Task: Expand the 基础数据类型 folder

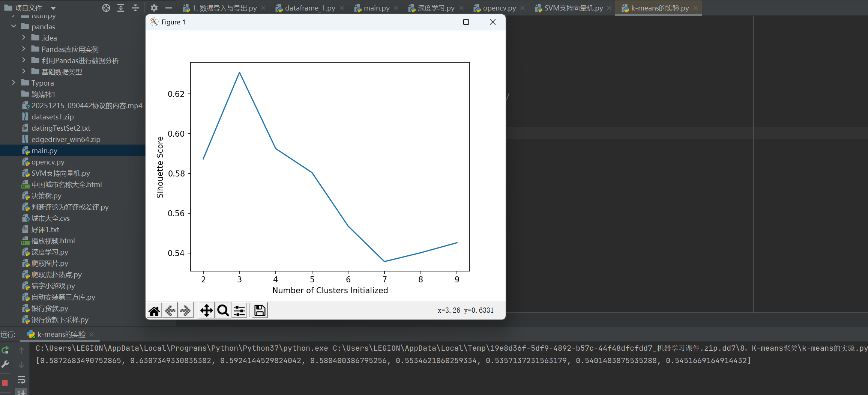Action: pyautogui.click(x=24, y=71)
